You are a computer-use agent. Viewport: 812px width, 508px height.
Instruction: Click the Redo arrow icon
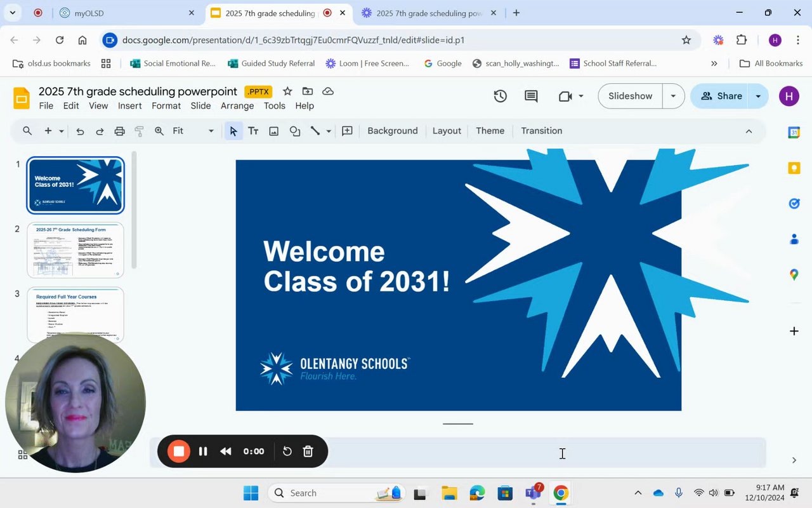[x=100, y=131]
